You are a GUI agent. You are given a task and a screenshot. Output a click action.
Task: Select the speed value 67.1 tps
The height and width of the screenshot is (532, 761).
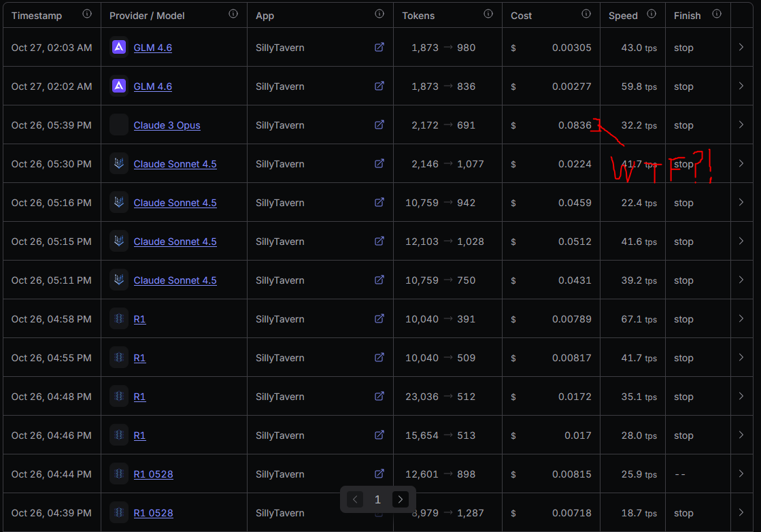[x=639, y=319]
